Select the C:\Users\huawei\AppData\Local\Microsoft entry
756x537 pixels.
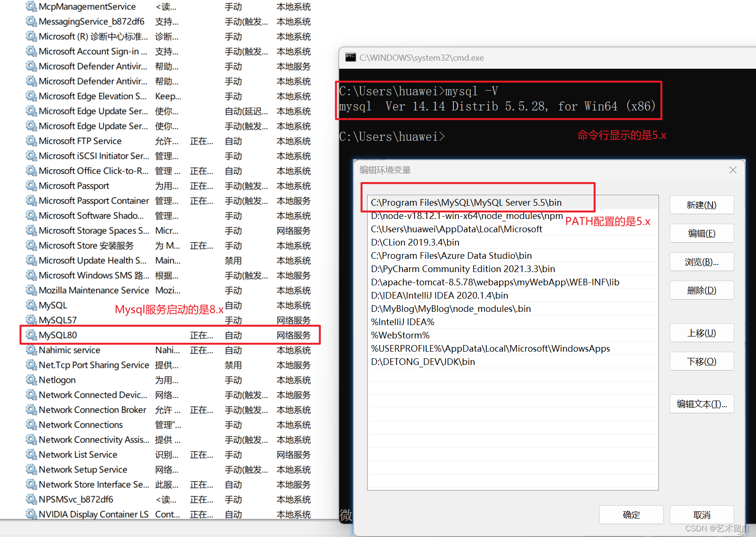click(513, 229)
